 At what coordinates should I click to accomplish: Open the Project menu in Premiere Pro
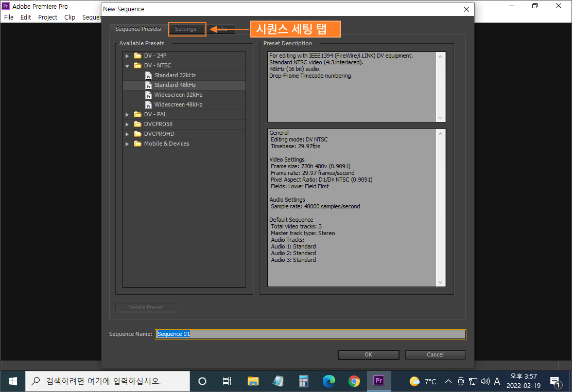click(47, 17)
